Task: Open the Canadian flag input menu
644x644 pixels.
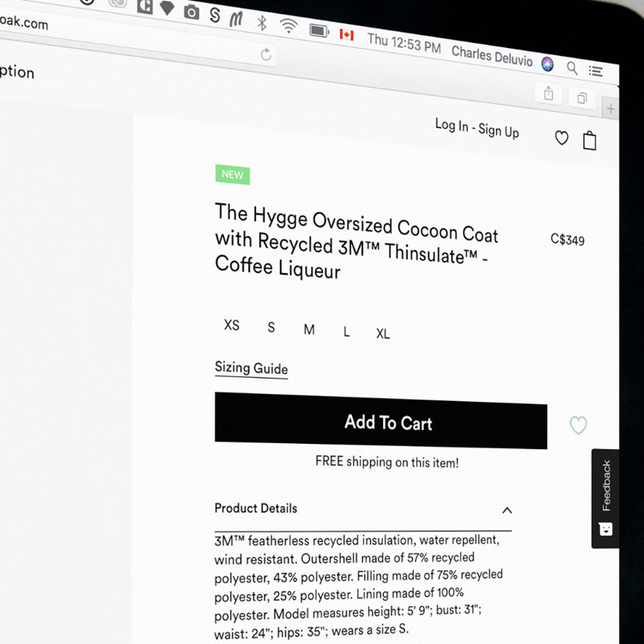Action: pyautogui.click(x=347, y=34)
